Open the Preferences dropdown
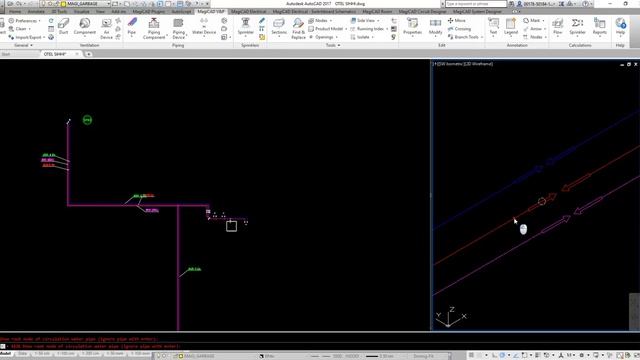Image resolution: width=640 pixels, height=360 pixels. click(24, 20)
